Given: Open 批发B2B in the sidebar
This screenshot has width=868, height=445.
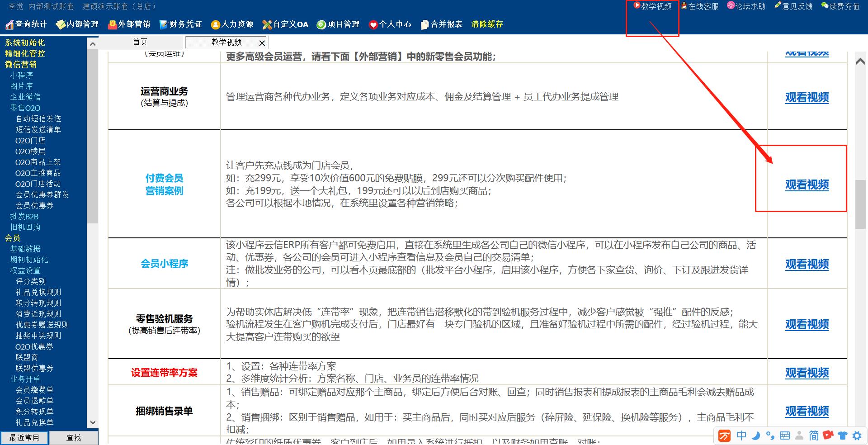Looking at the screenshot, I should pyautogui.click(x=24, y=216).
